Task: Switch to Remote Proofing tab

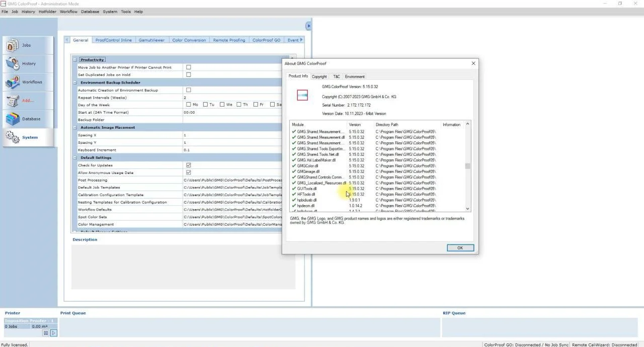Action: [229, 40]
